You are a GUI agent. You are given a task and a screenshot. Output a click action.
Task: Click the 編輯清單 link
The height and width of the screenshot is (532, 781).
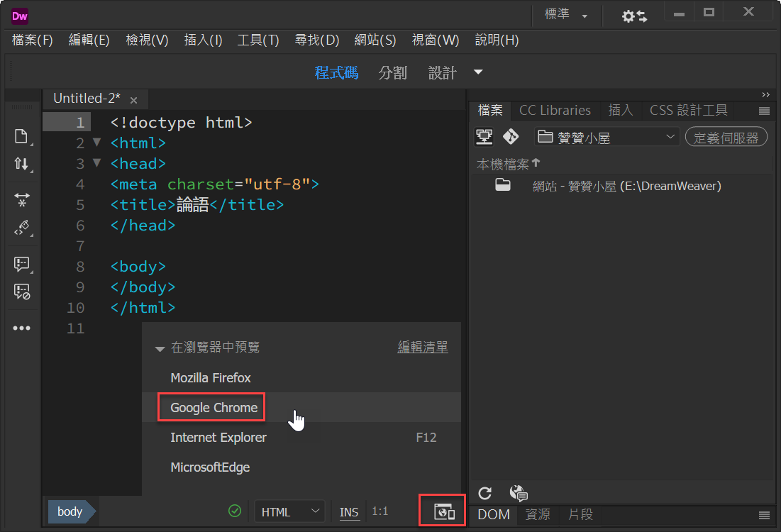422,347
